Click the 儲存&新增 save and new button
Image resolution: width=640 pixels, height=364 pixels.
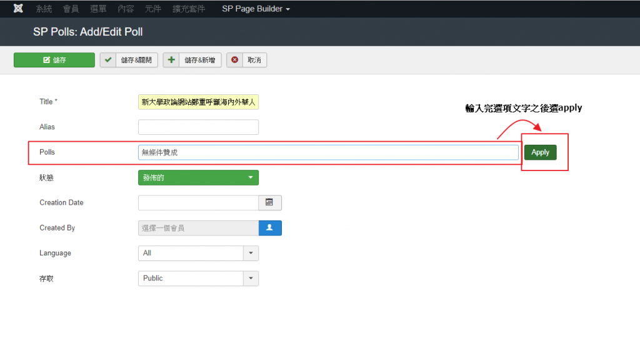click(192, 60)
